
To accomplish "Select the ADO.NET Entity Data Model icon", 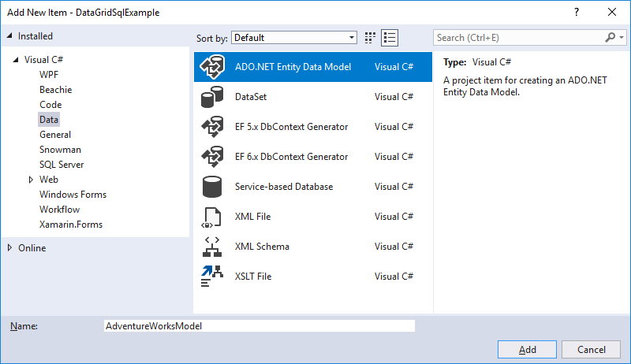I will coord(212,67).
